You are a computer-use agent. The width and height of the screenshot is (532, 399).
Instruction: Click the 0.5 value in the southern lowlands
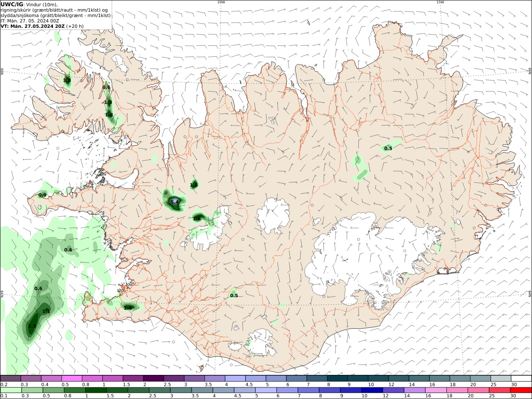(234, 296)
